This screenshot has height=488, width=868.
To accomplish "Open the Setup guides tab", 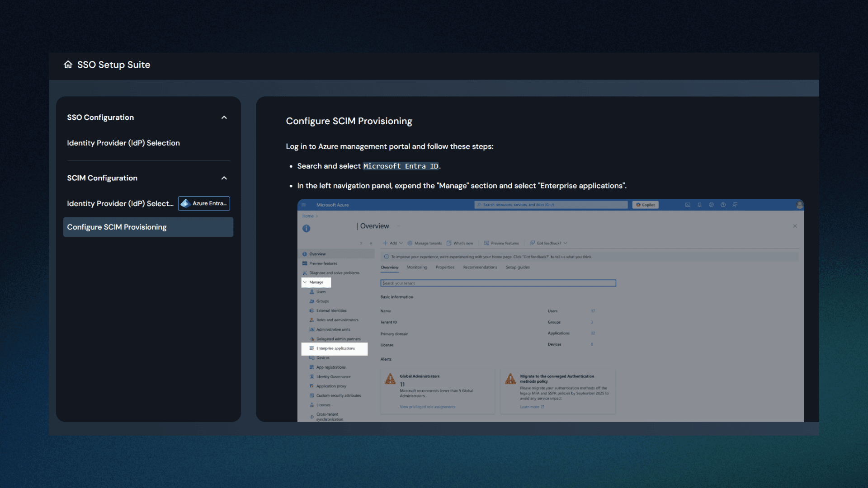I will tap(518, 267).
